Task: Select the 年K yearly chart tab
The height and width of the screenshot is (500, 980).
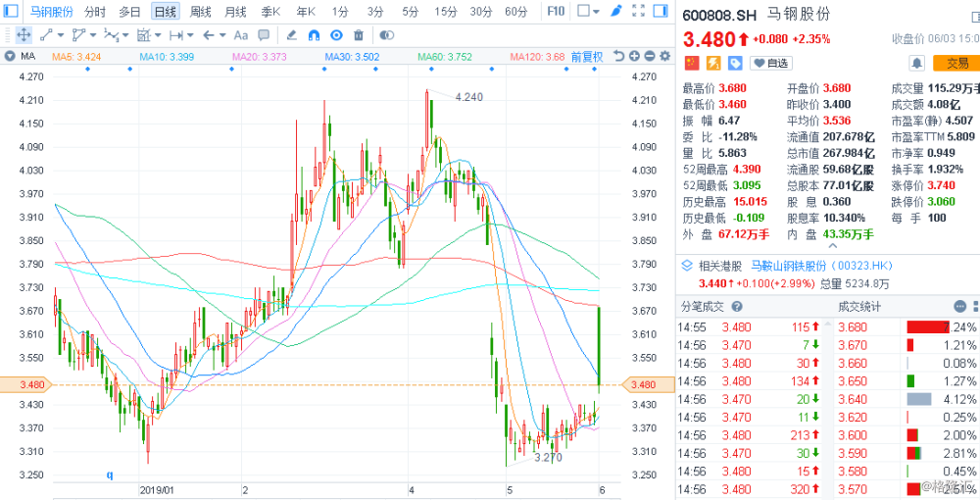Action: [306, 11]
